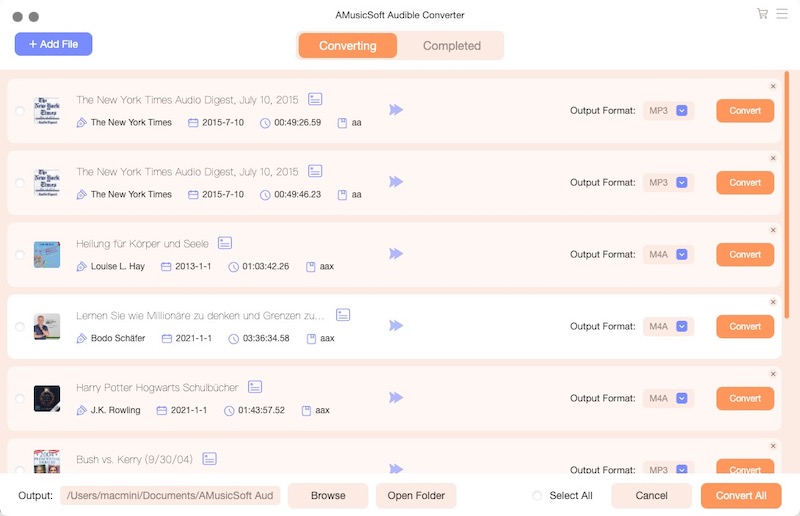Open the ID tag editor icon for the 00:49:46.23 New York Times row
The image size is (800, 516).
pyautogui.click(x=315, y=171)
